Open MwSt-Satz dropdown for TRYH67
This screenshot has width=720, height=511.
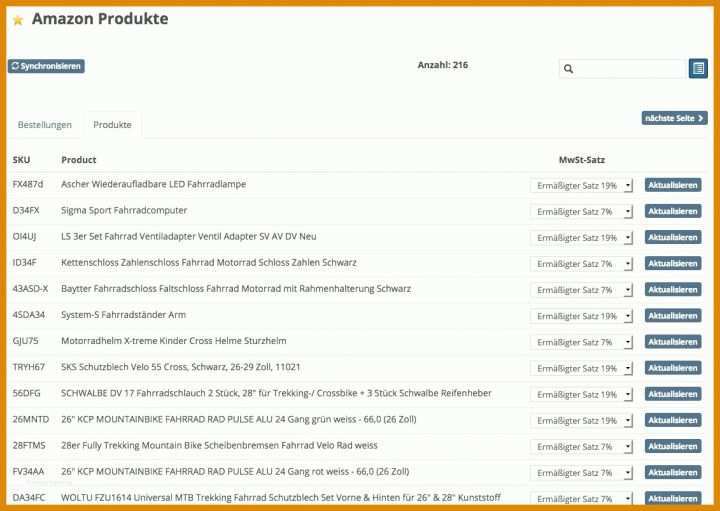581,368
